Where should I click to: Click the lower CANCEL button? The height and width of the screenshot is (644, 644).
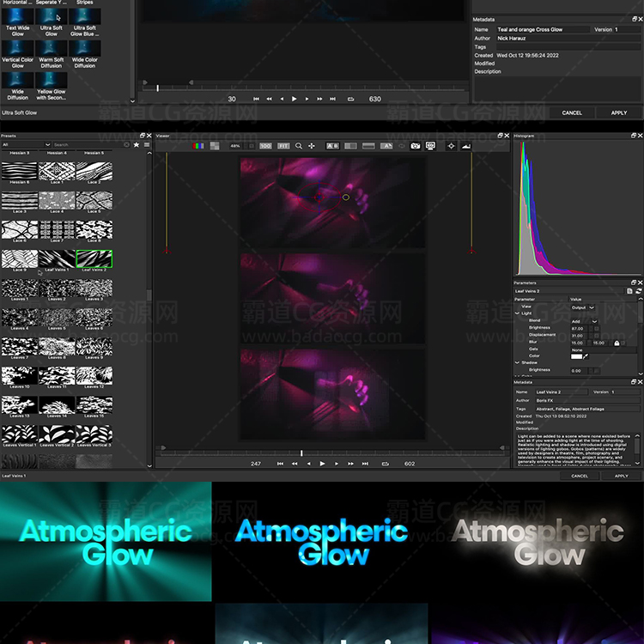click(x=580, y=476)
